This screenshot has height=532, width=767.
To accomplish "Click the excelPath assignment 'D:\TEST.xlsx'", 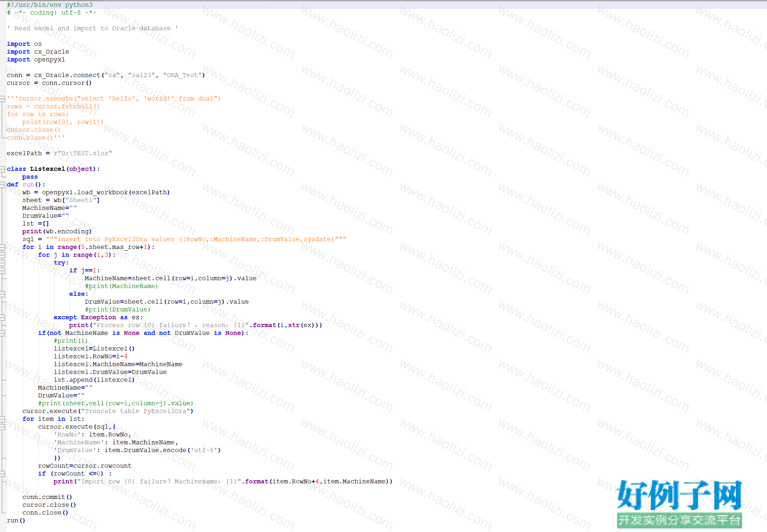I will [59, 153].
